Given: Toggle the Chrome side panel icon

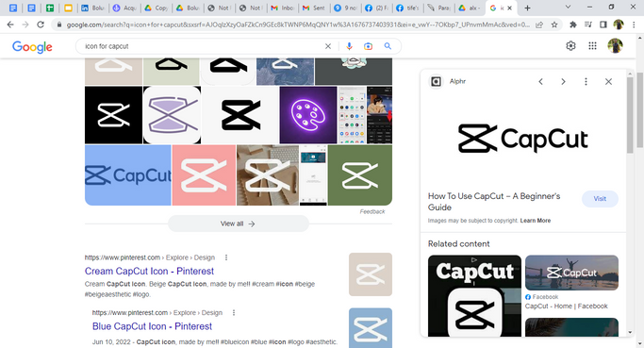Looking at the screenshot, I should (x=603, y=25).
